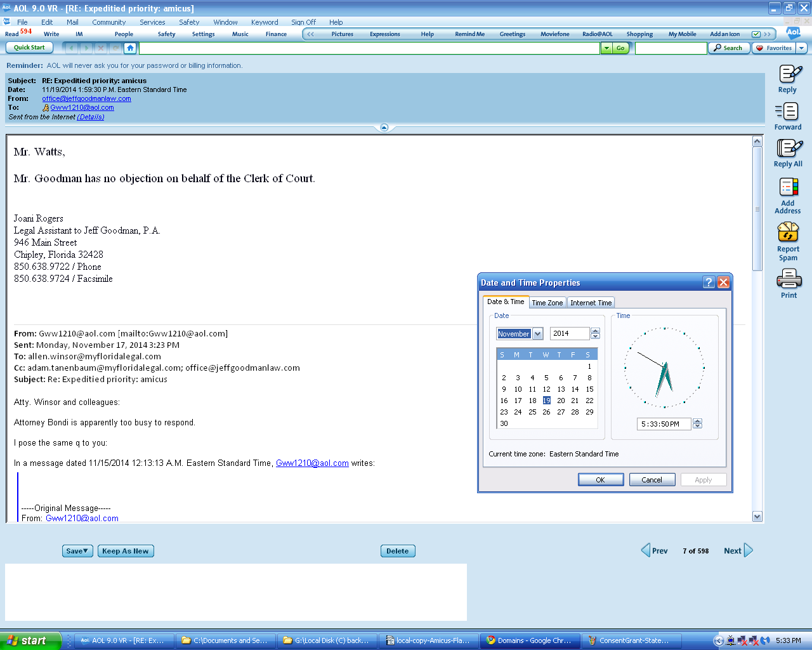Decrease the time with the down spinner
This screenshot has height=650, width=812.
(x=698, y=427)
